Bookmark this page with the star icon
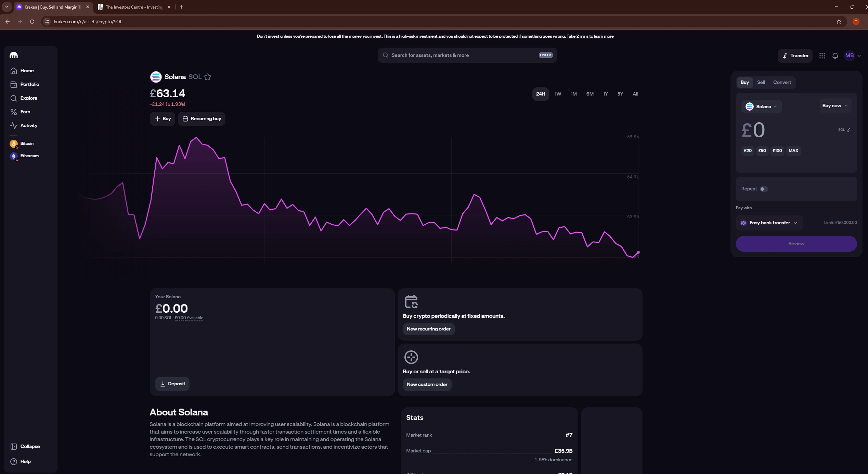The height and width of the screenshot is (474, 868). (x=839, y=22)
